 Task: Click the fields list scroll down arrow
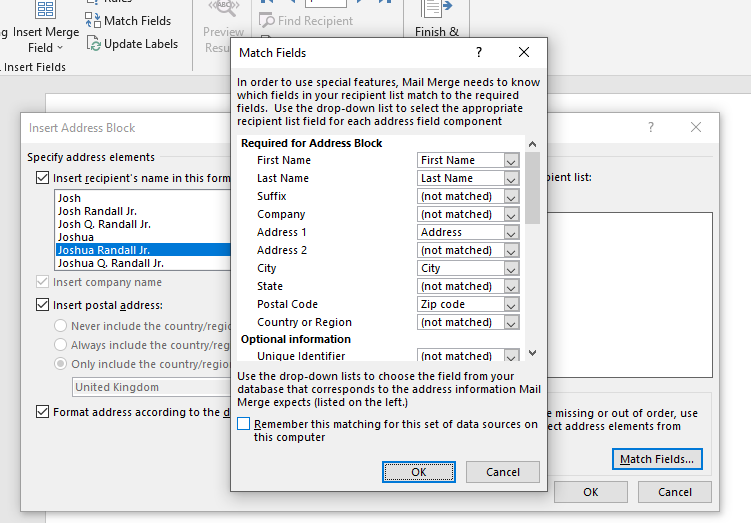tap(532, 353)
